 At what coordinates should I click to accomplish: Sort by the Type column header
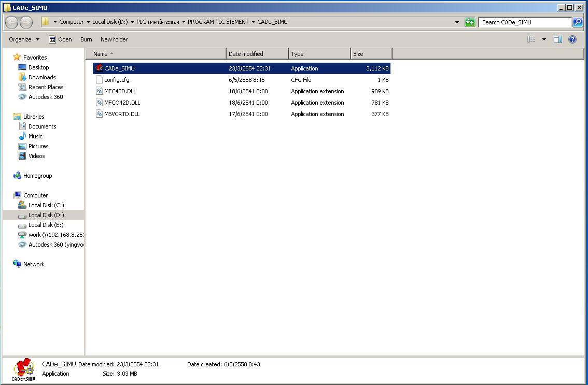319,53
